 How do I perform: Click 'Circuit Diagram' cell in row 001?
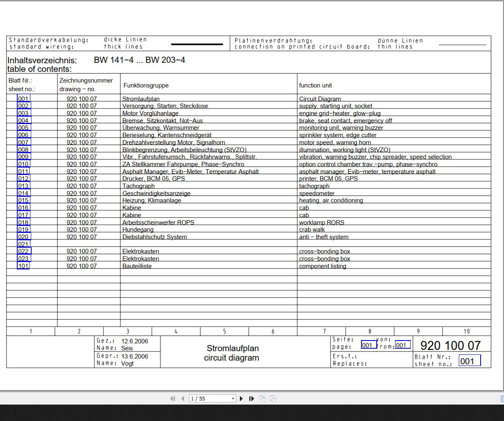320,99
